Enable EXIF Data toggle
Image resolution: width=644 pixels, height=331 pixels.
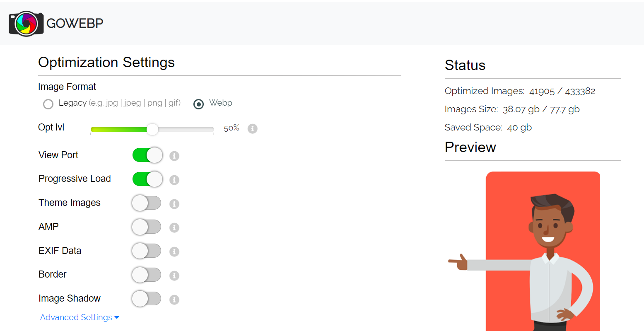(x=147, y=251)
